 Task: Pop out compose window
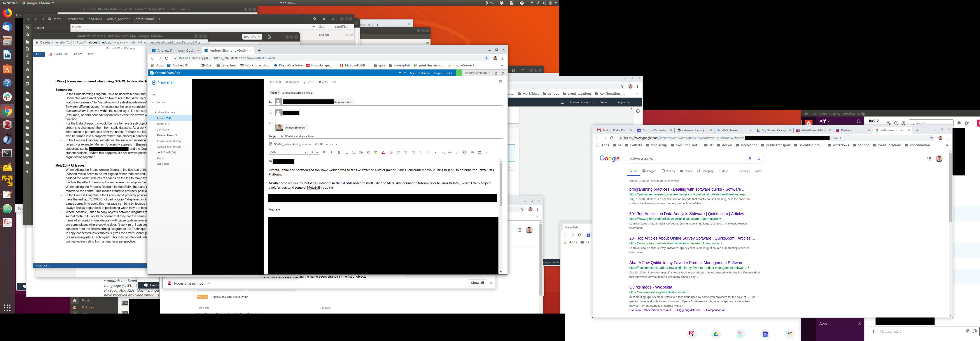[x=500, y=82]
